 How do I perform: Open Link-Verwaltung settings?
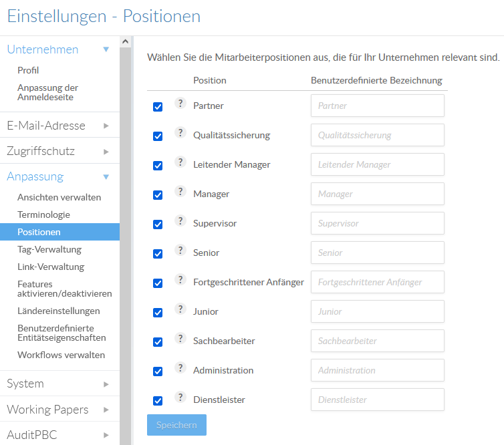[51, 267]
